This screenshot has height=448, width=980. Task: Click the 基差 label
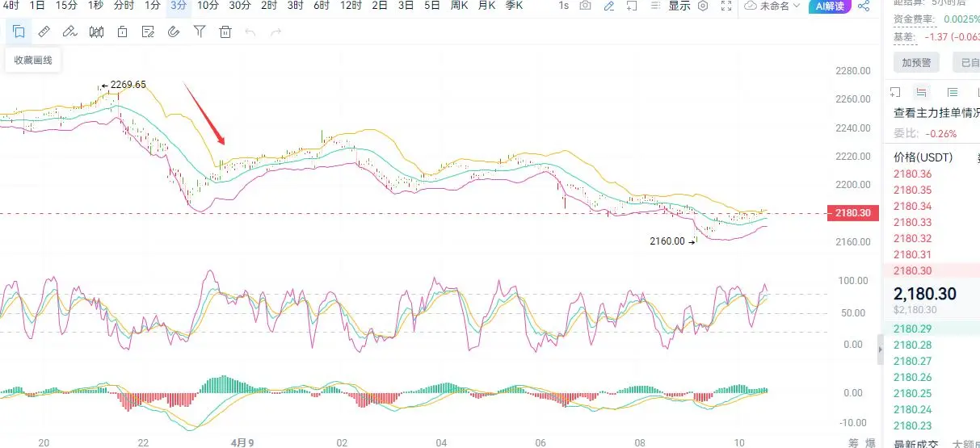(x=905, y=36)
